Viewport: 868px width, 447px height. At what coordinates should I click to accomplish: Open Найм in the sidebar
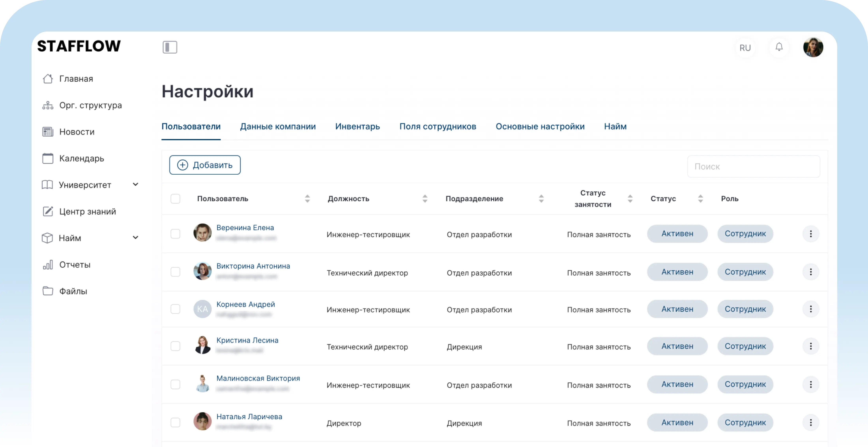click(61, 238)
